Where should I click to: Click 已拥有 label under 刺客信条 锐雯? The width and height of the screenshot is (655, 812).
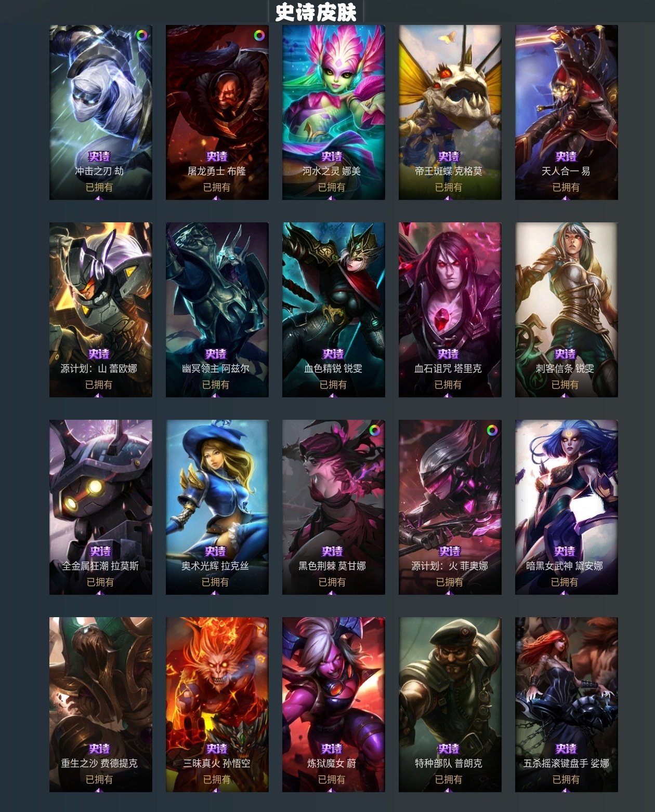(565, 384)
